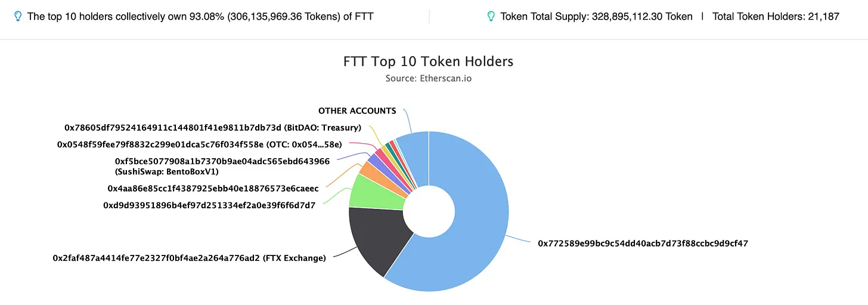Screen dimensions: 868x305
Task: Open the OTC 0x0548f59 address label
Action: coord(200,144)
